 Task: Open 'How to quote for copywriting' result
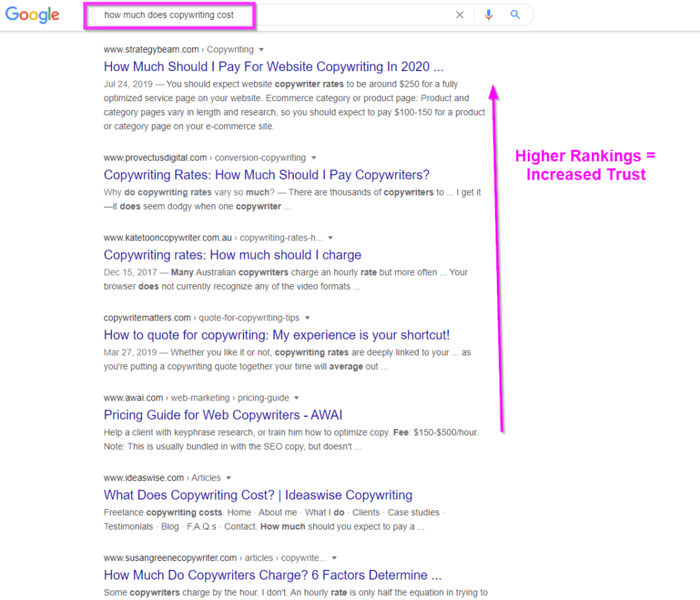[x=277, y=335]
